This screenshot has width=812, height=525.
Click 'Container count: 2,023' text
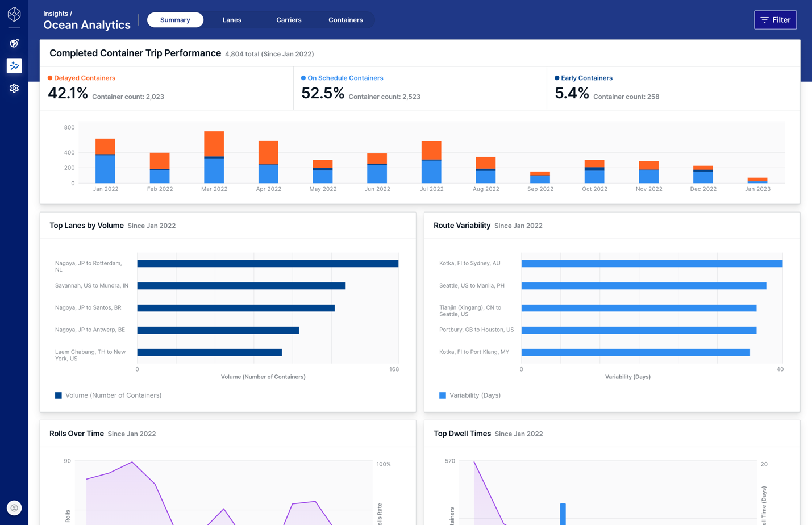tap(128, 97)
